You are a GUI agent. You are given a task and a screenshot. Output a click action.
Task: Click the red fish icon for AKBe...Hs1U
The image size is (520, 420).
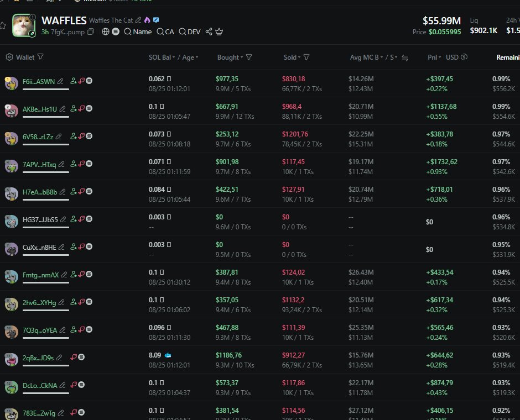81,109
